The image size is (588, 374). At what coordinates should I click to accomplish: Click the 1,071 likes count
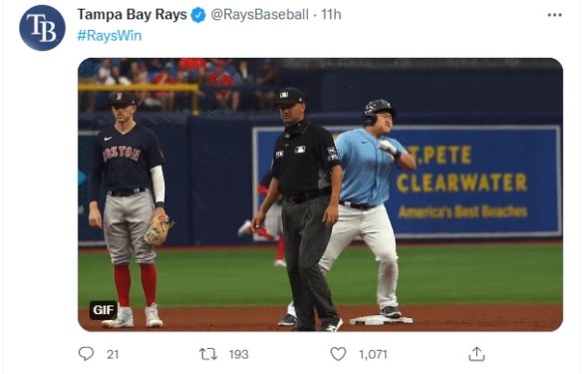tap(373, 354)
